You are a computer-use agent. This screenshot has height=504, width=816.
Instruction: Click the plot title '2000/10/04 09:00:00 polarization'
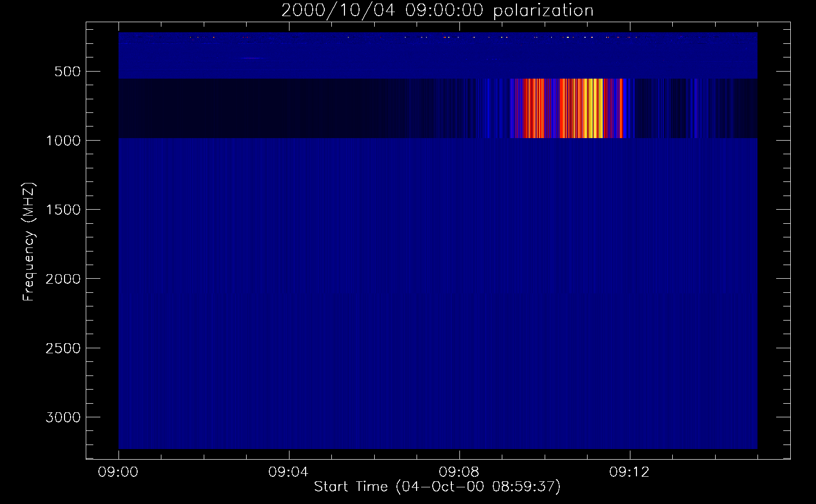[x=437, y=11]
